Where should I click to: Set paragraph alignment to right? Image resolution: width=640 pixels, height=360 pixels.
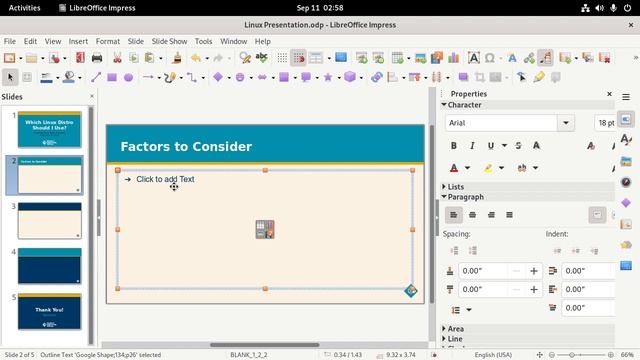[x=491, y=215]
